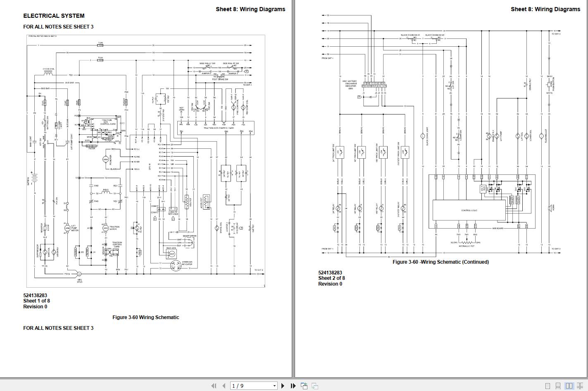Go back to previous view
This screenshot has height=391, width=588.
(304, 386)
